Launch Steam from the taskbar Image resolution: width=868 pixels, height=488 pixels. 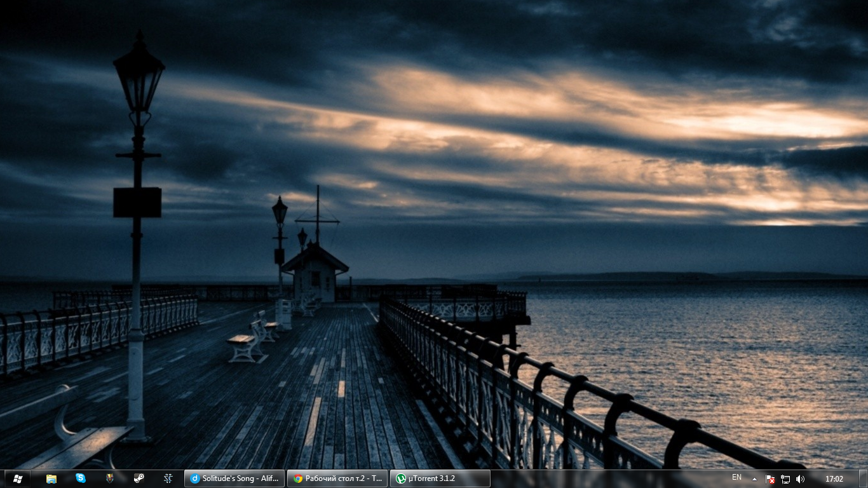(x=139, y=478)
